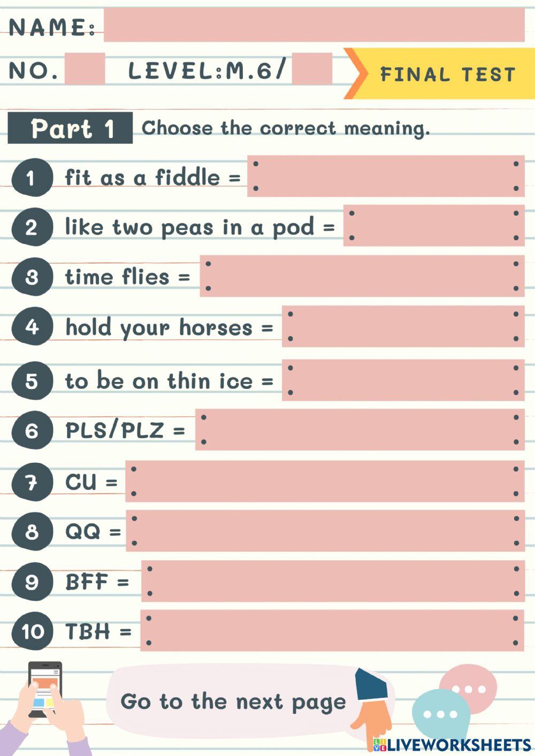Open the 'fit as a fiddle' answer dropdown

coord(386,176)
